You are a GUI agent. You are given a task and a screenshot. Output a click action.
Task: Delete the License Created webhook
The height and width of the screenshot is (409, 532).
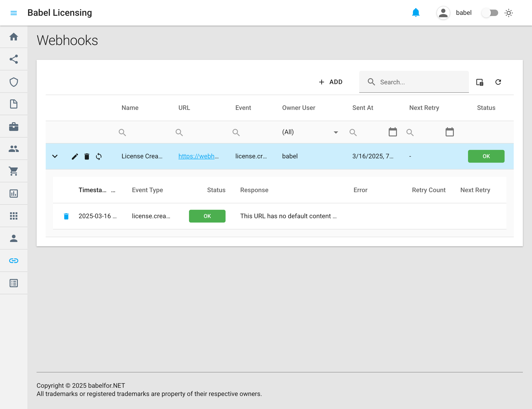click(x=87, y=156)
